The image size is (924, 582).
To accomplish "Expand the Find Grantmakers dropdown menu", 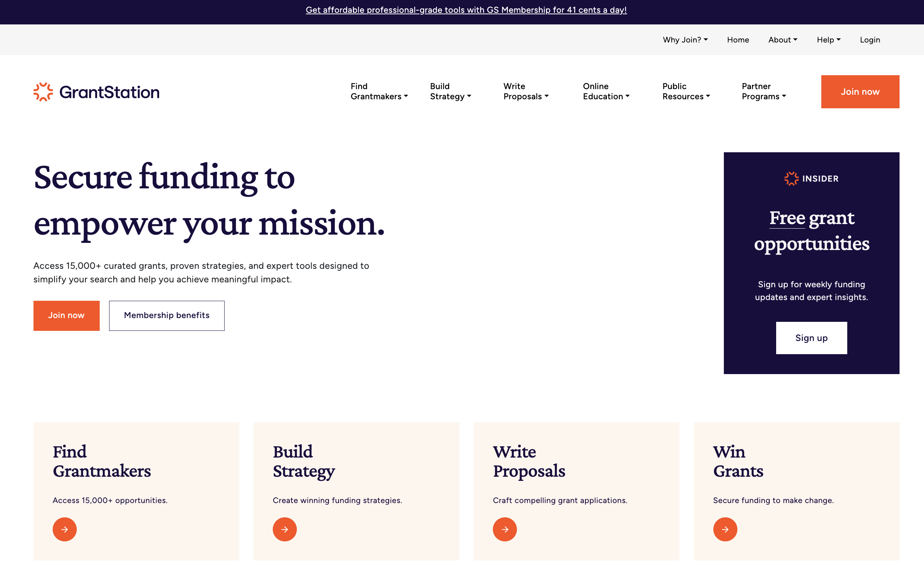I will (x=379, y=92).
